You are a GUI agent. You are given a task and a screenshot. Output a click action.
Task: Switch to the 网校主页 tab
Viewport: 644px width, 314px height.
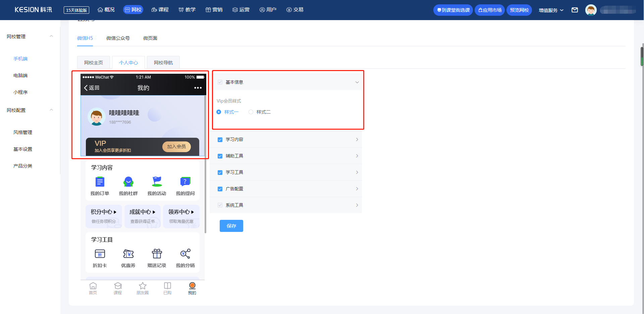pos(94,63)
